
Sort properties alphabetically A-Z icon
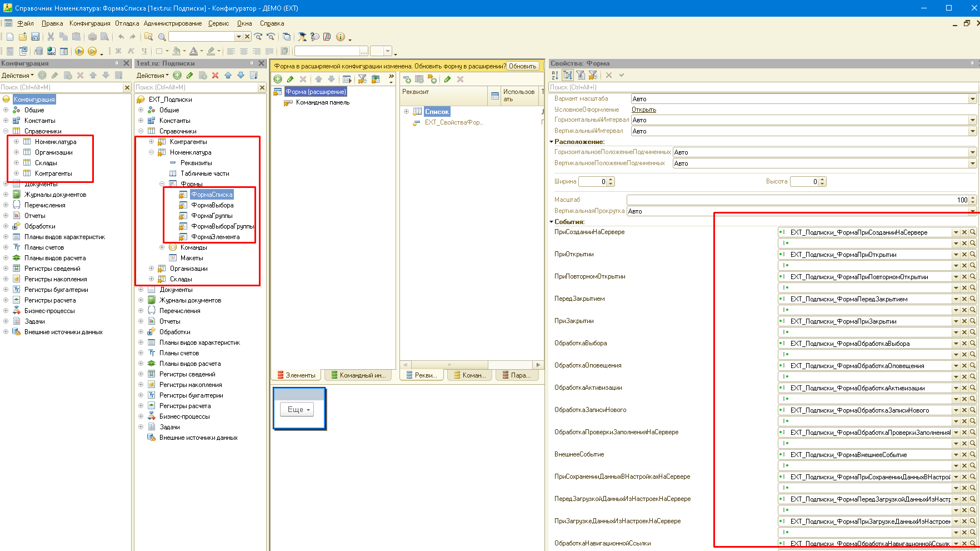[x=555, y=75]
